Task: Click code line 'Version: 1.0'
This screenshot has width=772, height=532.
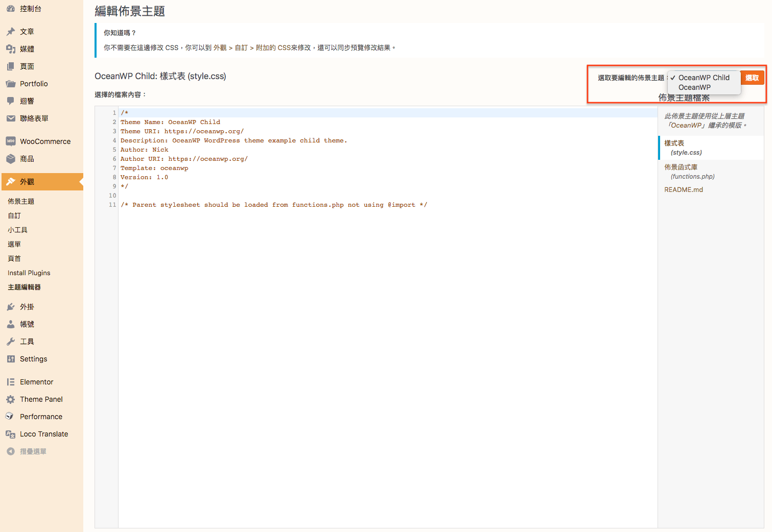Action: pos(144,177)
